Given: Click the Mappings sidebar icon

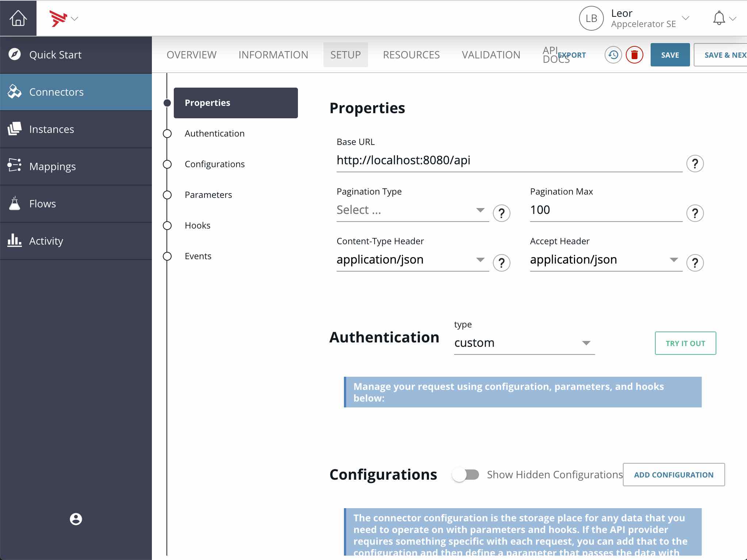Looking at the screenshot, I should pyautogui.click(x=15, y=165).
